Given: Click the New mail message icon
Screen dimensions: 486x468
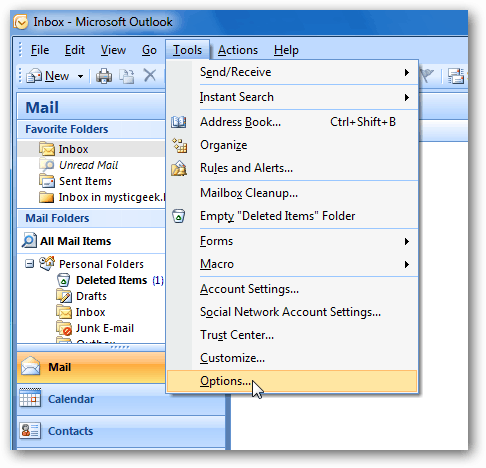Looking at the screenshot, I should pos(34,76).
